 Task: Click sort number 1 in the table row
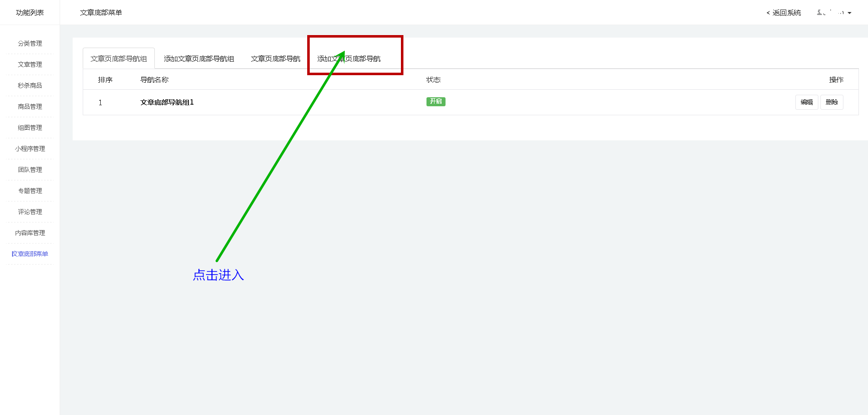click(100, 103)
